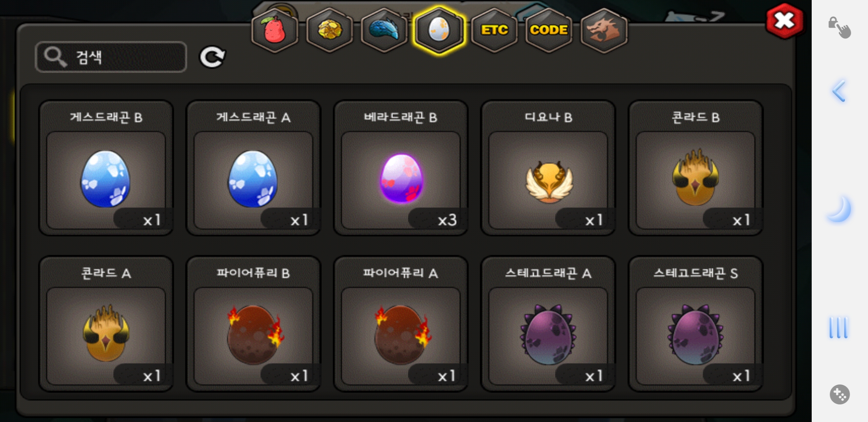868x422 pixels.
Task: Open the blue dragon scale tab
Action: [384, 30]
